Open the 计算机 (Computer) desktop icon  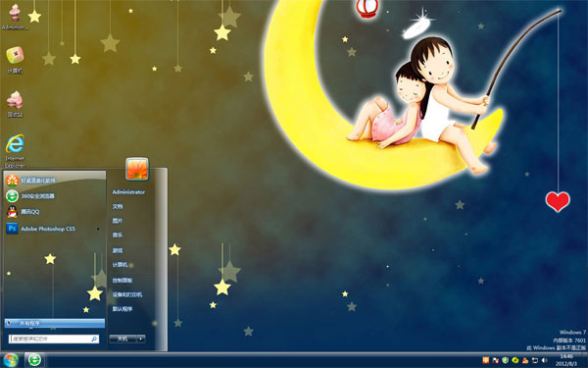pos(15,60)
